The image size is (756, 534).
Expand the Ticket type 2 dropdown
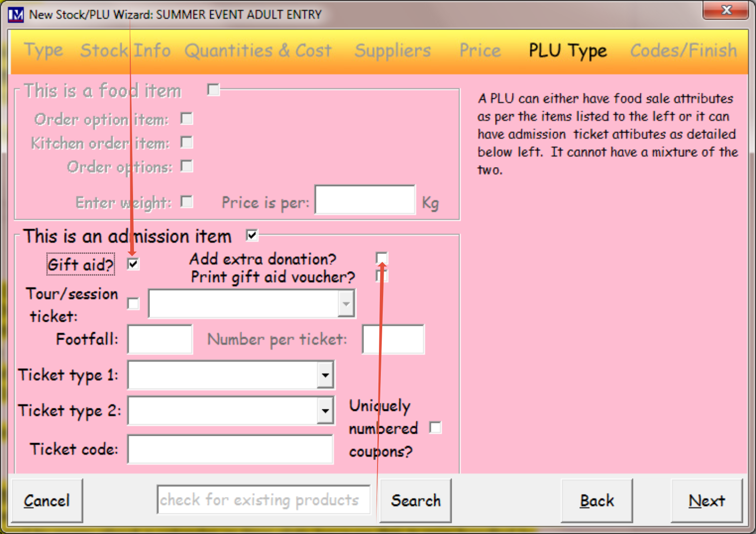pyautogui.click(x=325, y=411)
